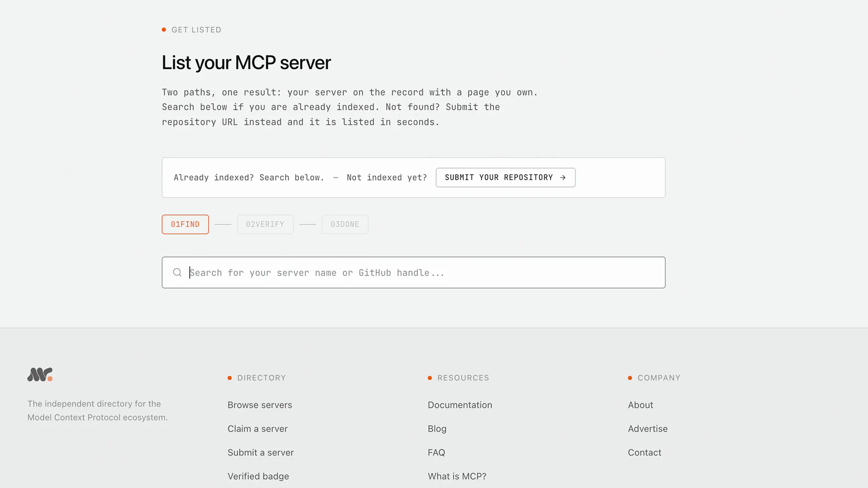Visit the Blog page
This screenshot has width=868, height=488.
(x=437, y=429)
